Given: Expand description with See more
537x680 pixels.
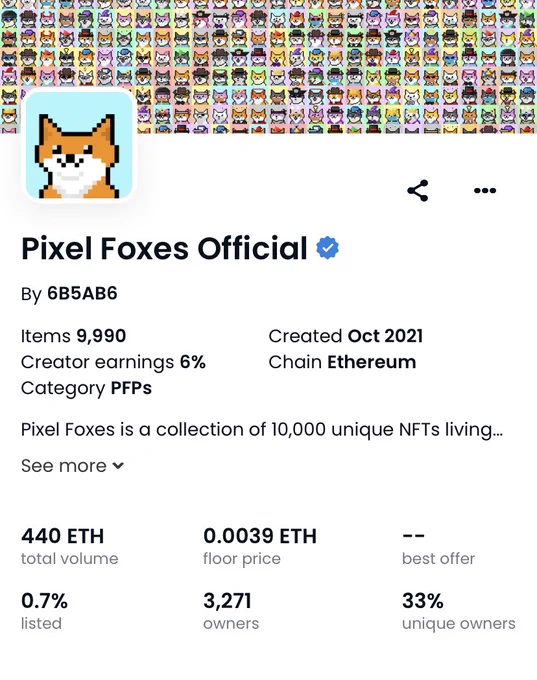Looking at the screenshot, I should [x=72, y=466].
